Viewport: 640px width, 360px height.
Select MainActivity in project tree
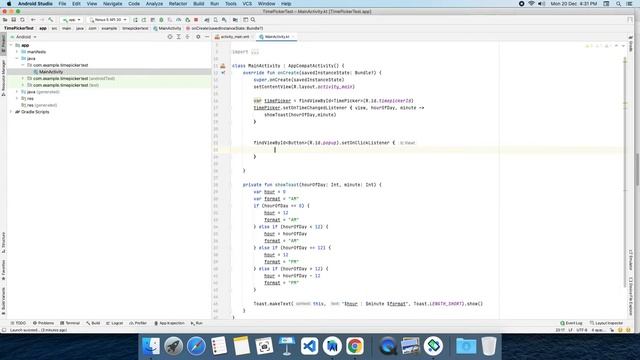click(x=51, y=72)
